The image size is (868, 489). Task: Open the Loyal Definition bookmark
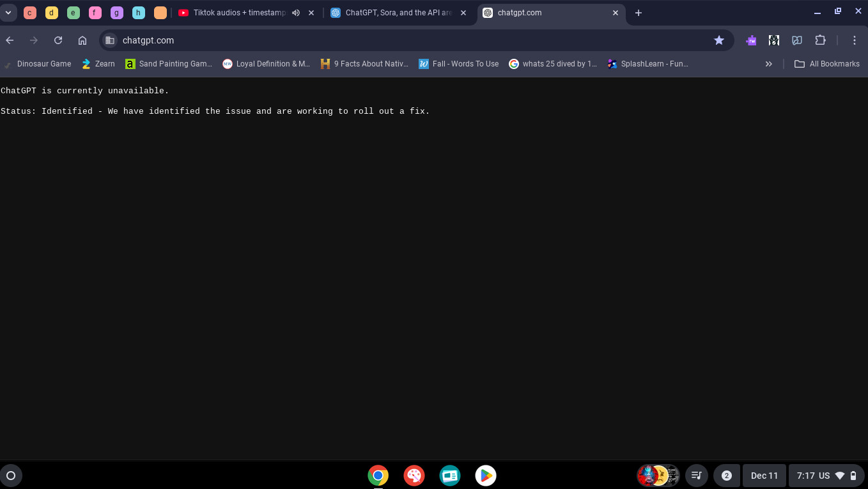[266, 64]
